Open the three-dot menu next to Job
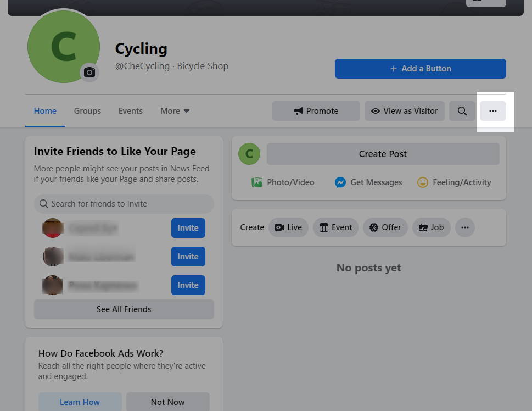This screenshot has height=411, width=532. click(x=464, y=227)
